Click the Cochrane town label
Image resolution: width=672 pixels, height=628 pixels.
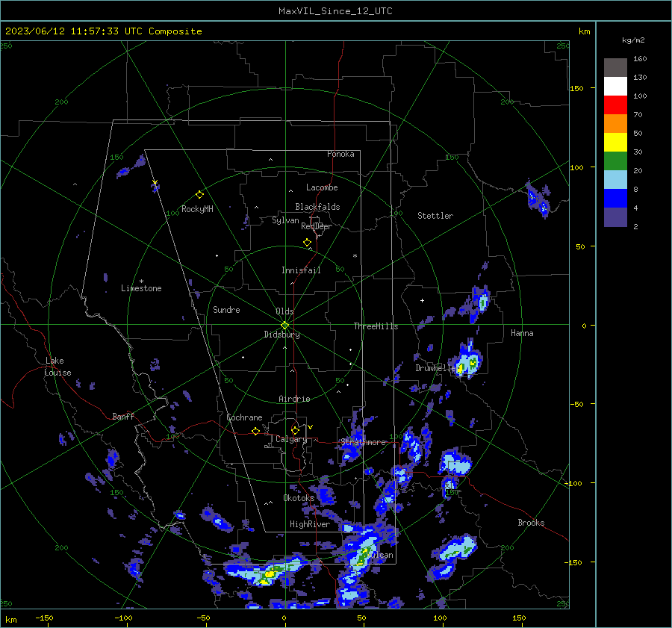click(x=244, y=417)
